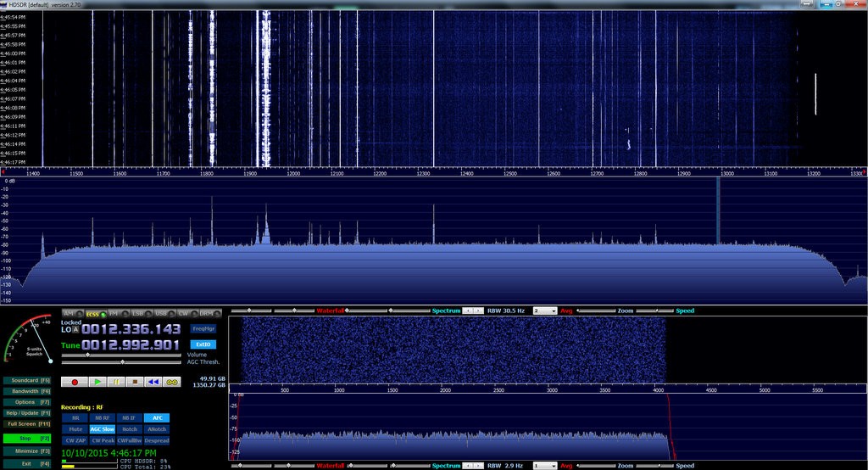Toggle the yellow loop playback button

tap(171, 382)
